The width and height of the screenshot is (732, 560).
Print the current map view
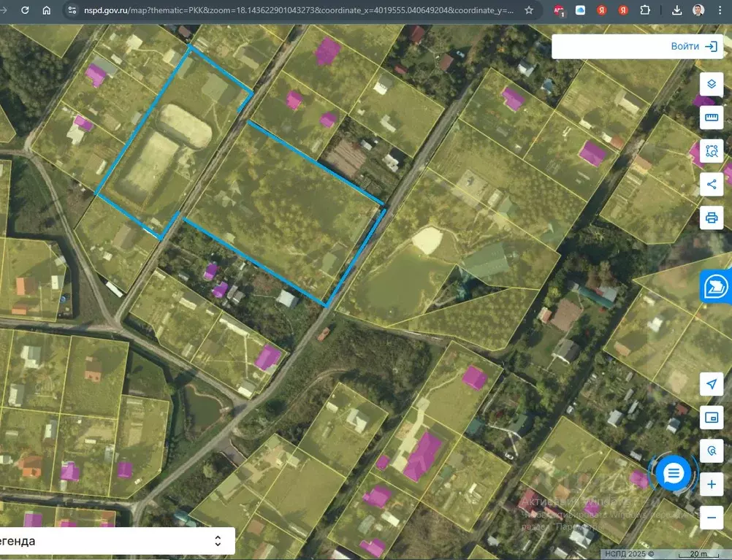pos(711,218)
